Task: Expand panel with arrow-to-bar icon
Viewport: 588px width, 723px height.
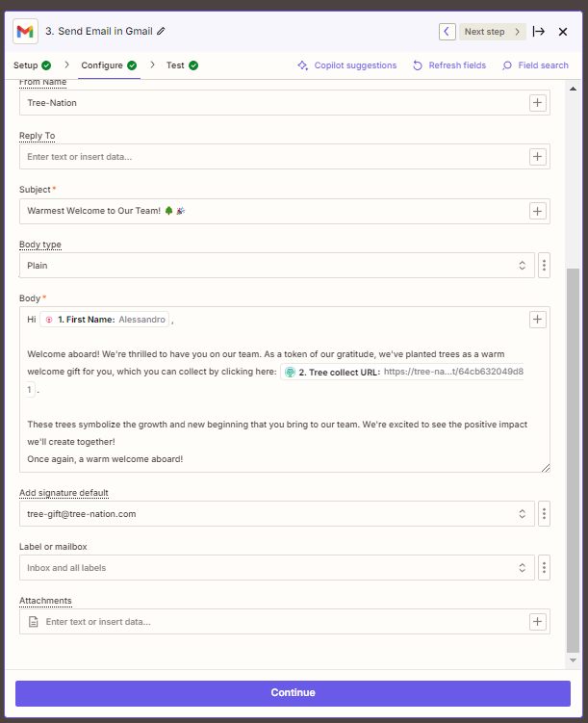Action: coord(539,32)
